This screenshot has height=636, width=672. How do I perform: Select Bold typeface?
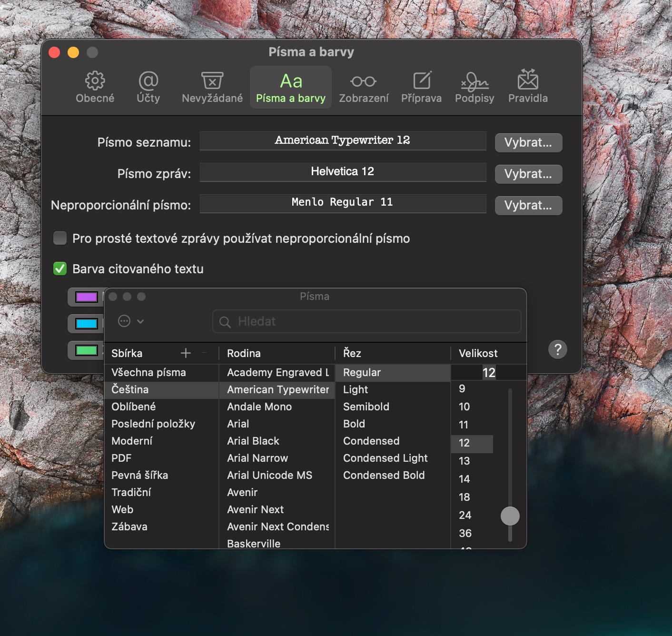pyautogui.click(x=393, y=424)
